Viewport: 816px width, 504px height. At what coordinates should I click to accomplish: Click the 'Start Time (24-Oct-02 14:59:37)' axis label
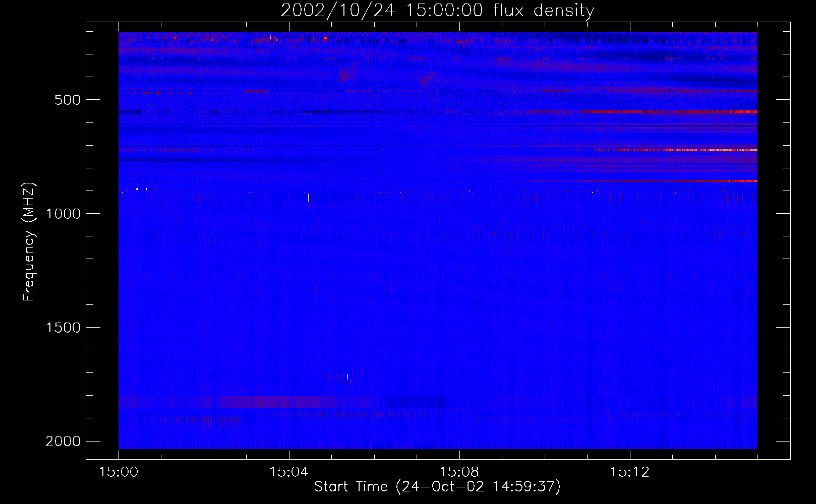pos(437,487)
